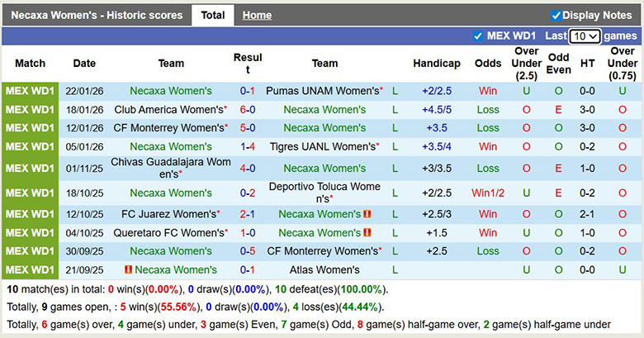Open Chivas Guadalajara Women's team link
Screen dimensions: 644x338
coord(171,168)
